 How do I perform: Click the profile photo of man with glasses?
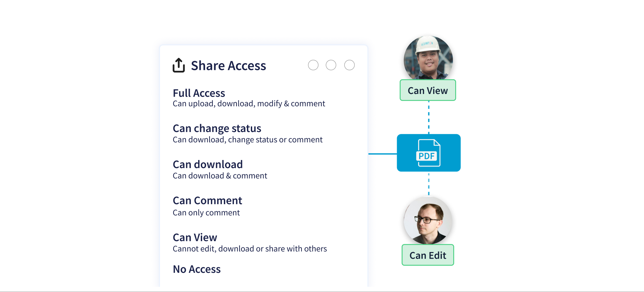[x=428, y=221]
